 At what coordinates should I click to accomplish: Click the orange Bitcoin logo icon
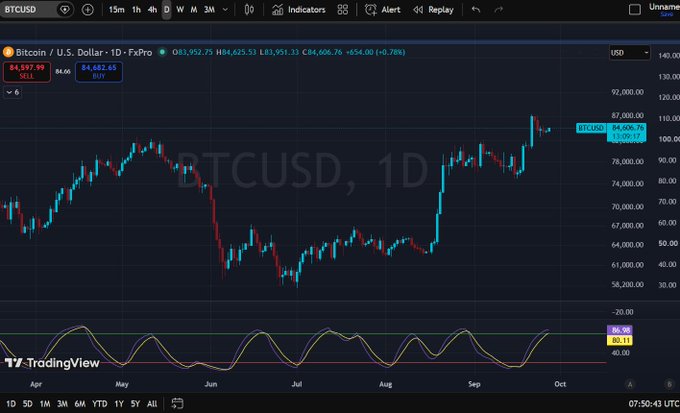click(8, 52)
